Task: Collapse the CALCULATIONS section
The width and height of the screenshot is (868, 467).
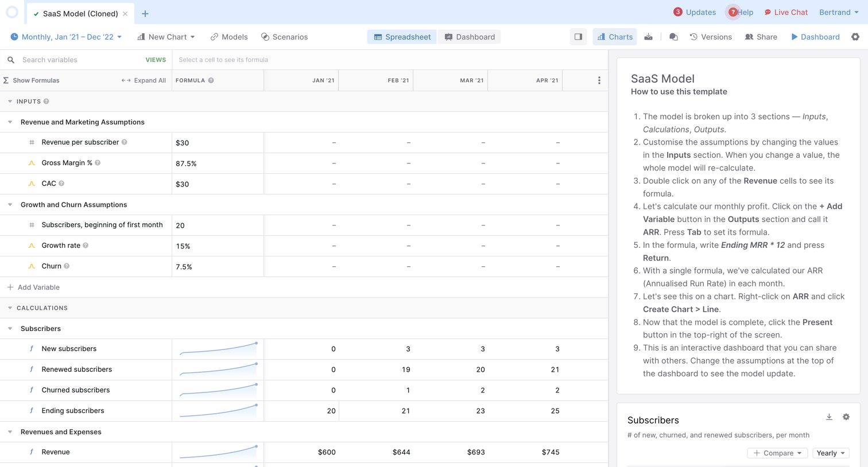Action: [10, 308]
